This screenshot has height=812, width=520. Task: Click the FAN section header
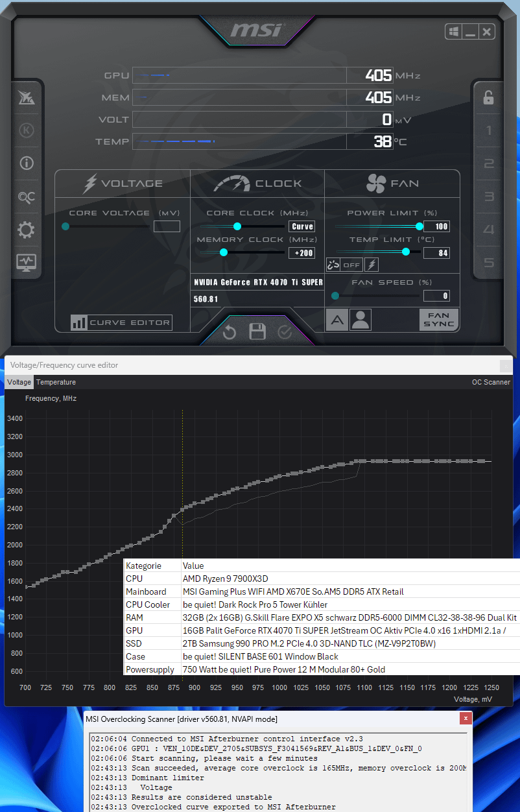(392, 184)
